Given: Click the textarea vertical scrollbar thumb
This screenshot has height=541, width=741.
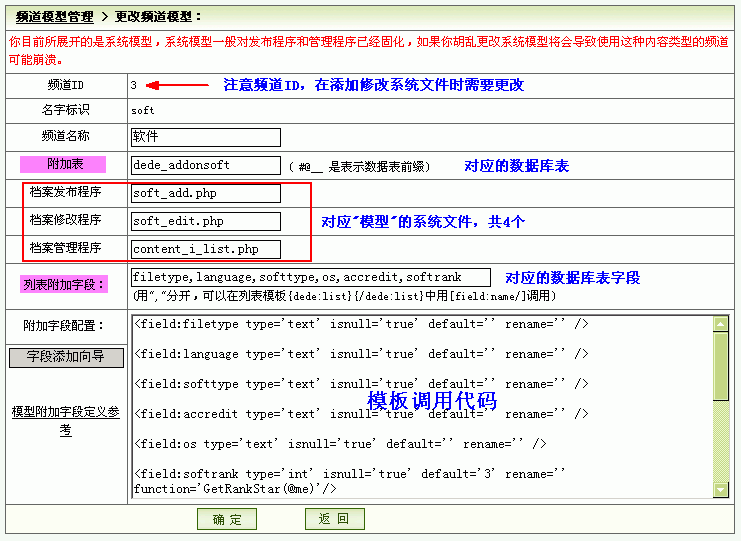Looking at the screenshot, I should [721, 365].
